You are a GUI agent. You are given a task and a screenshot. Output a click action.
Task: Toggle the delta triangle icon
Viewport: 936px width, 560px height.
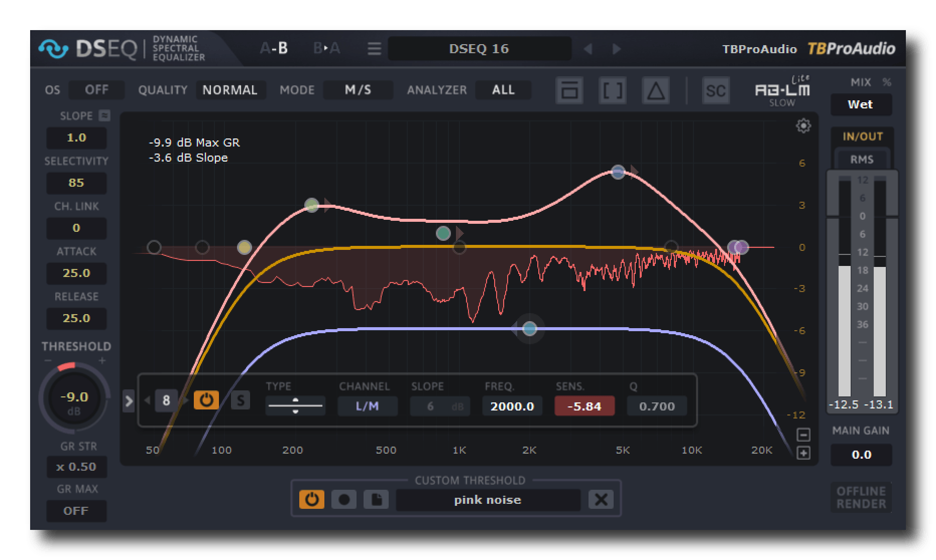[x=656, y=91]
